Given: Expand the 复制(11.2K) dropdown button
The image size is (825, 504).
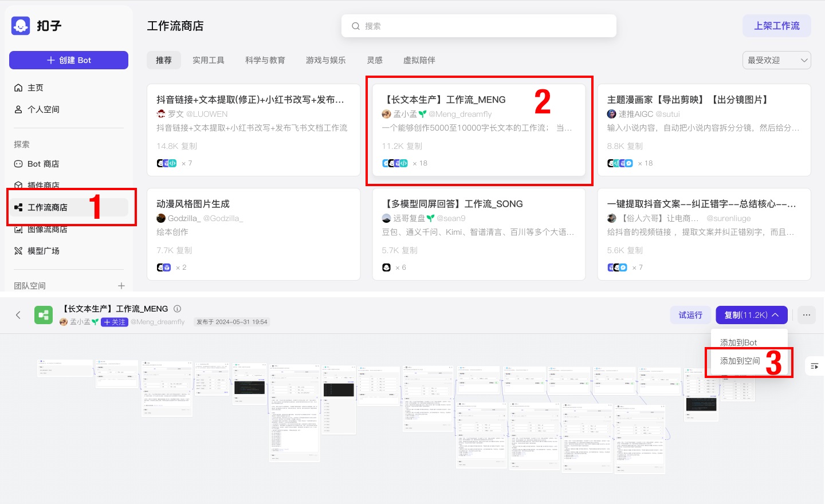Looking at the screenshot, I should pos(752,315).
